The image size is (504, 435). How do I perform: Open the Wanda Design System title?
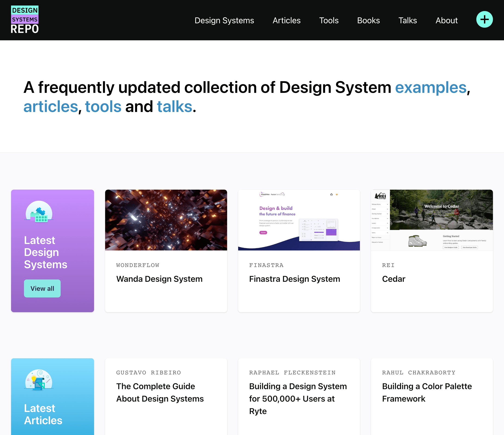(x=159, y=279)
